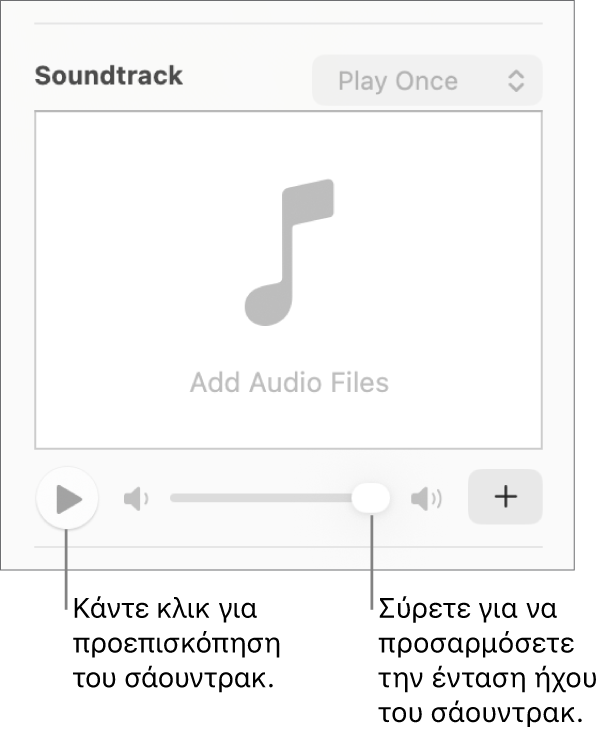Image resolution: width=601 pixels, height=734 pixels.
Task: Set volume to maximum via the loud speaker
Action: pyautogui.click(x=427, y=498)
